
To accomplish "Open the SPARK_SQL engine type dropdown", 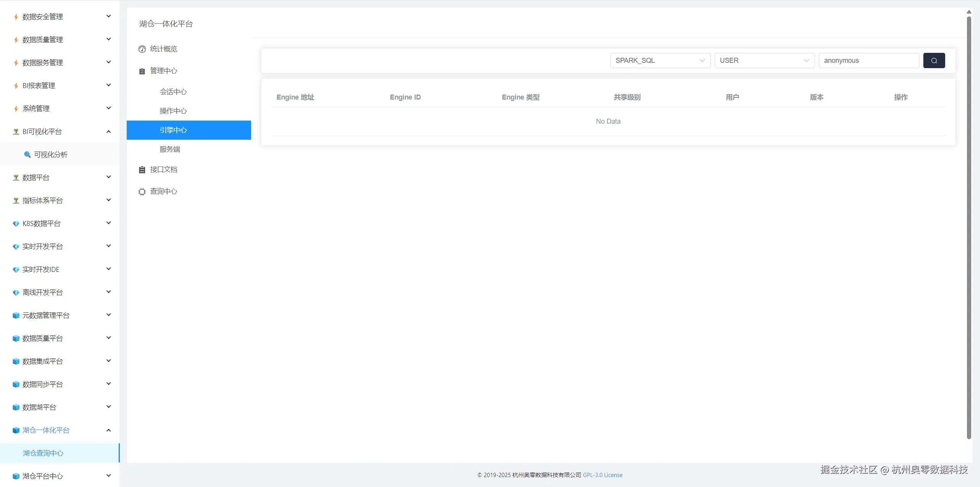I will click(660, 60).
